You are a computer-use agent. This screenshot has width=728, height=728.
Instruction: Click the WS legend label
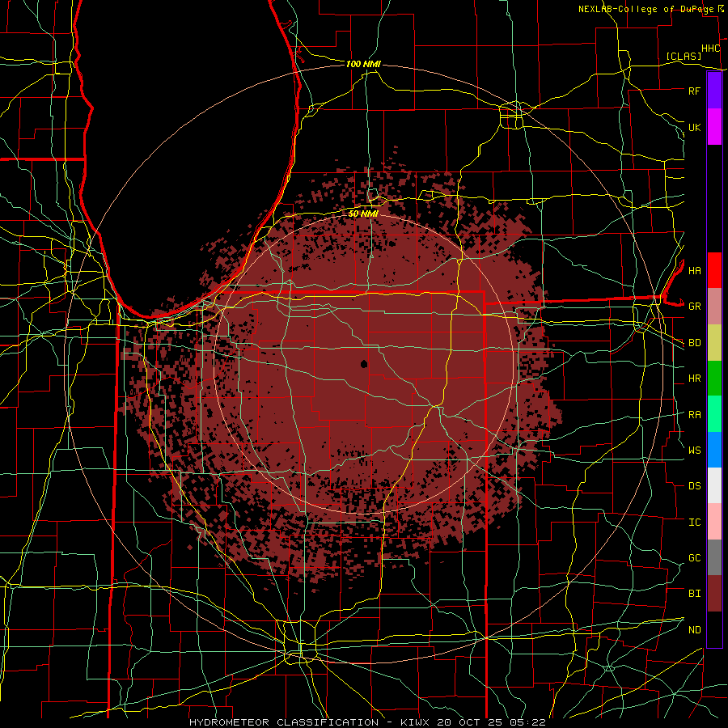694,450
